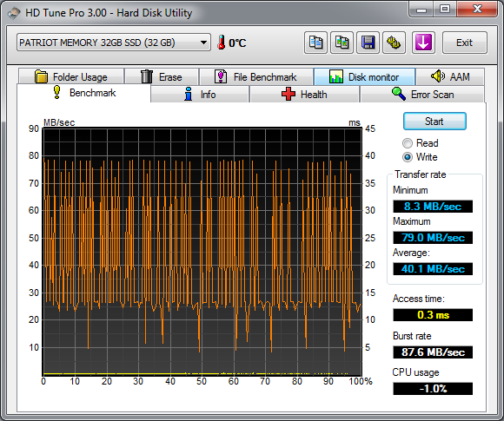
Task: Start the benchmark with Start button
Action: tap(434, 122)
